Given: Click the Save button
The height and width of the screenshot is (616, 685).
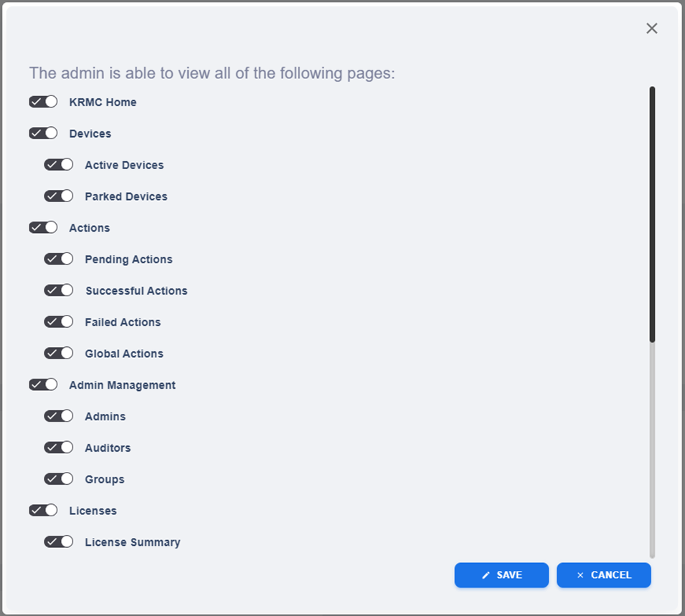Looking at the screenshot, I should click(501, 575).
